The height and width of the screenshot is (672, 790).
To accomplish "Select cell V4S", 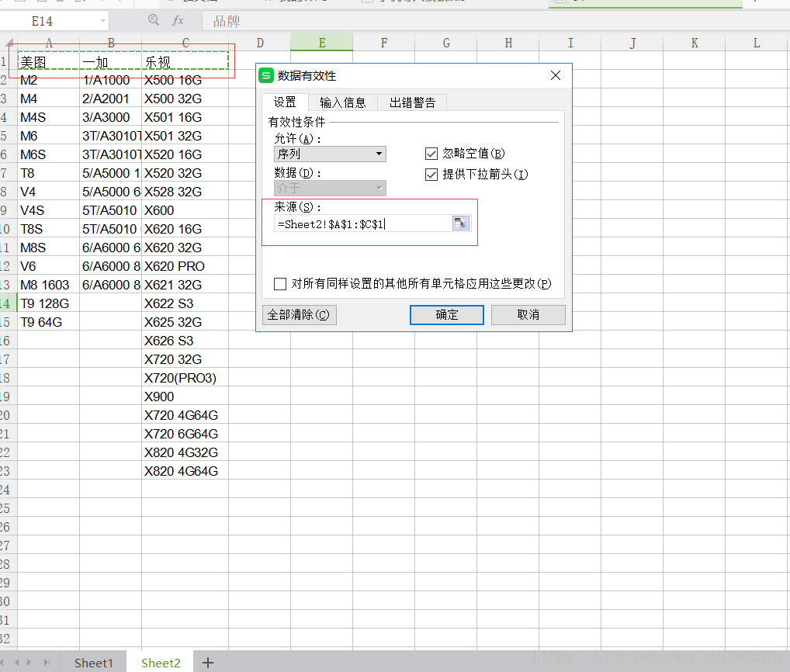I will pyautogui.click(x=48, y=210).
